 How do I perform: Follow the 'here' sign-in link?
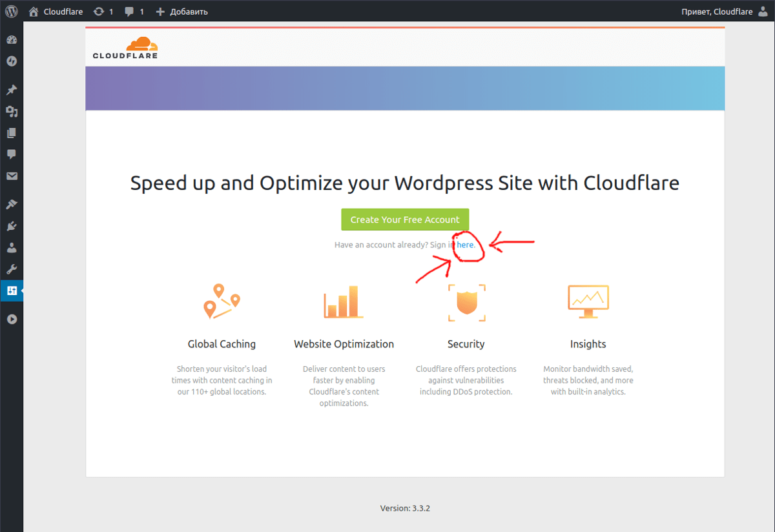466,245
